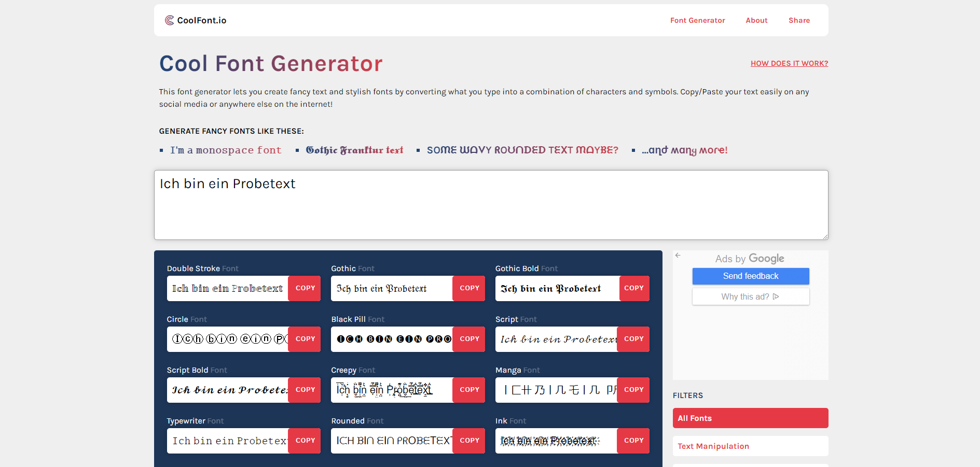Viewport: 980px width, 467px height.
Task: Copy the Gothic font text
Action: (x=468, y=288)
